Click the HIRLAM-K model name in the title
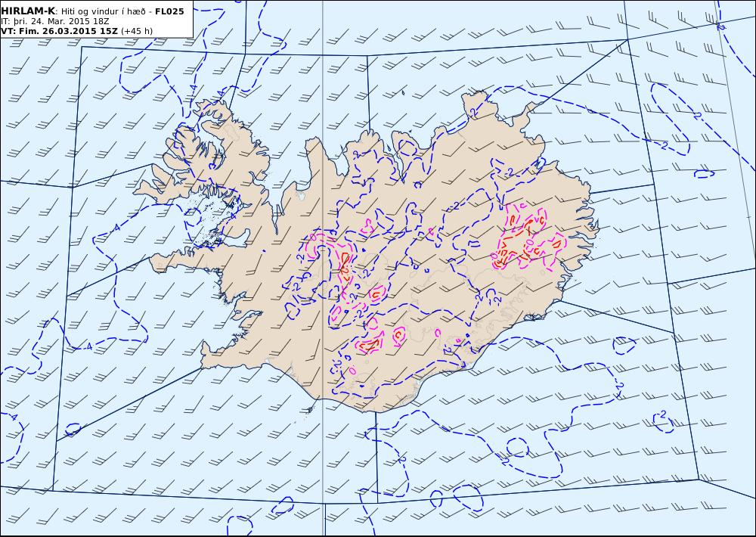 27,11
